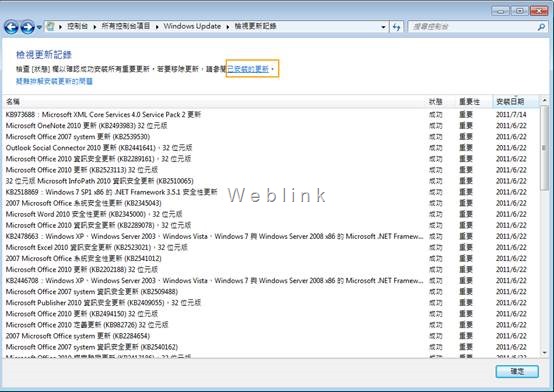Select Office 2010 KB2289078 row
Screen dimensions: 554x392
(271, 225)
